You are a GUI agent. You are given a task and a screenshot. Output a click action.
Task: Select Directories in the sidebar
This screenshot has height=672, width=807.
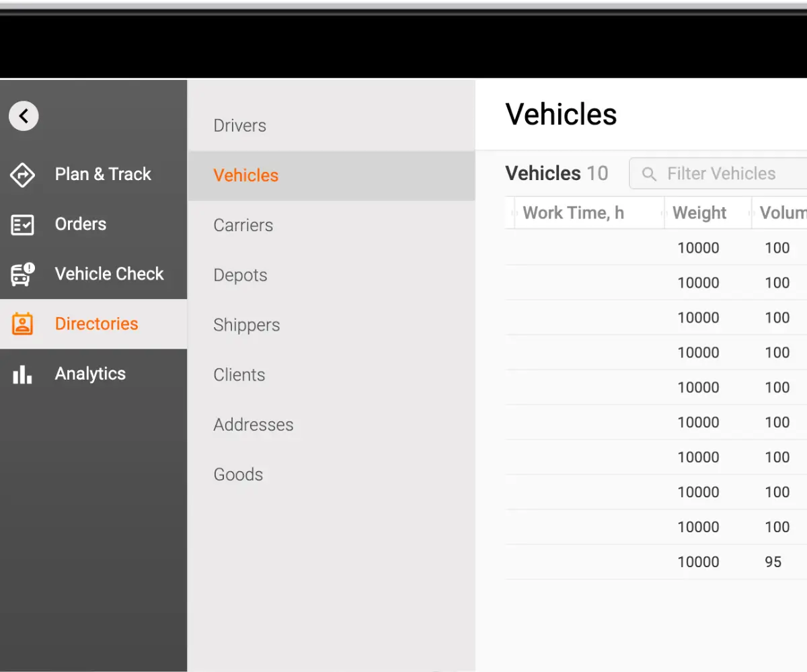pos(93,324)
